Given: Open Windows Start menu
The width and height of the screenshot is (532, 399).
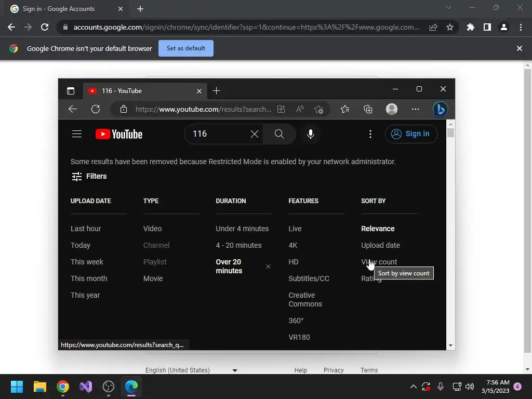Looking at the screenshot, I should (x=17, y=387).
